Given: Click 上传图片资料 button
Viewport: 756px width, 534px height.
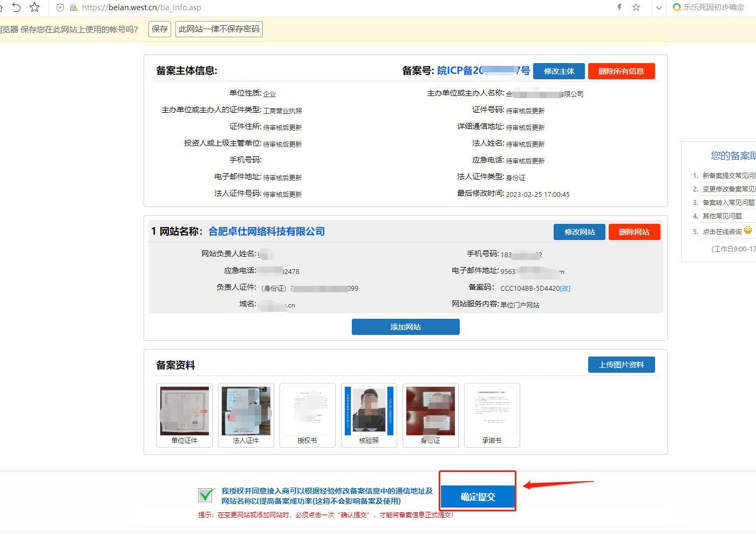Looking at the screenshot, I should [622, 365].
